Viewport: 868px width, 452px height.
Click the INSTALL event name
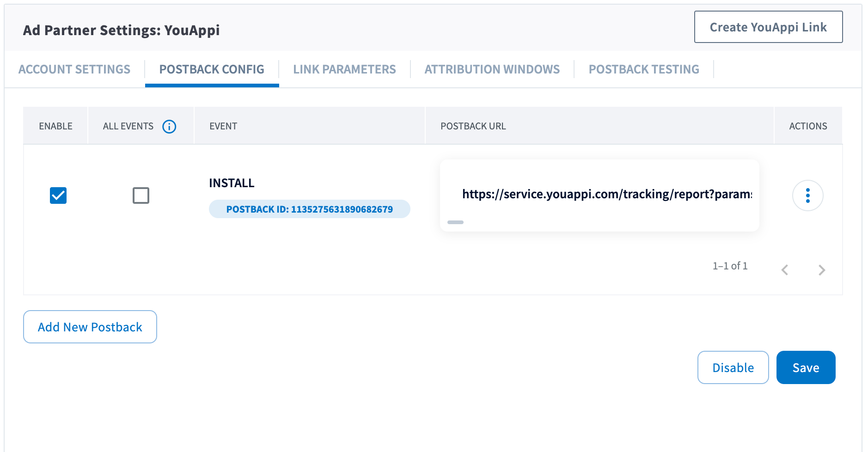[232, 183]
